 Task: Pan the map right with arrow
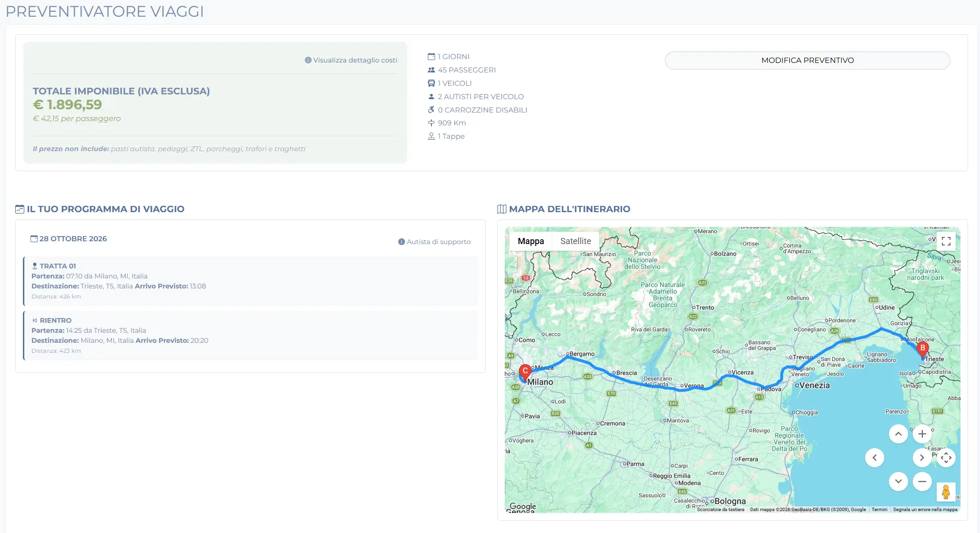pyautogui.click(x=921, y=458)
